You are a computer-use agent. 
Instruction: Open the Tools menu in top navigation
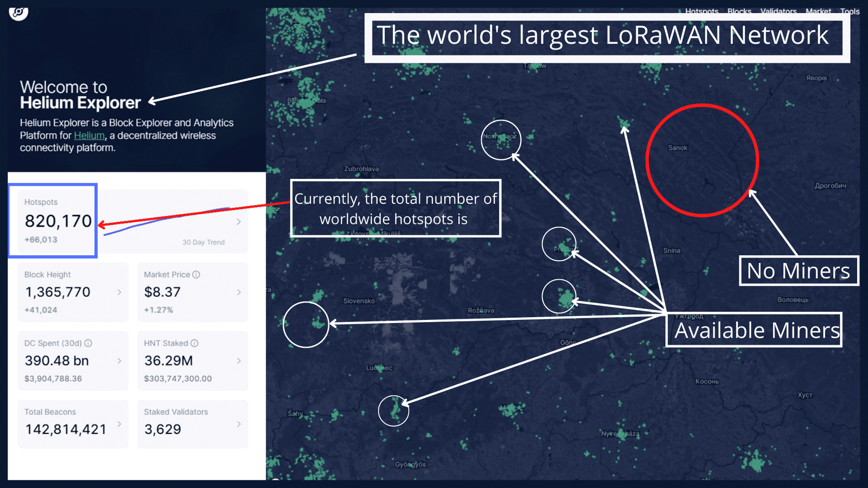[850, 11]
